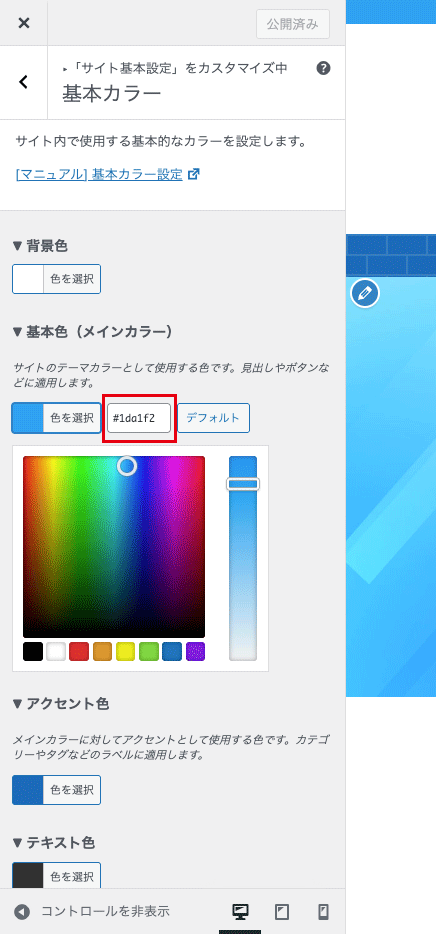Go back using the left chevron

(x=23, y=82)
